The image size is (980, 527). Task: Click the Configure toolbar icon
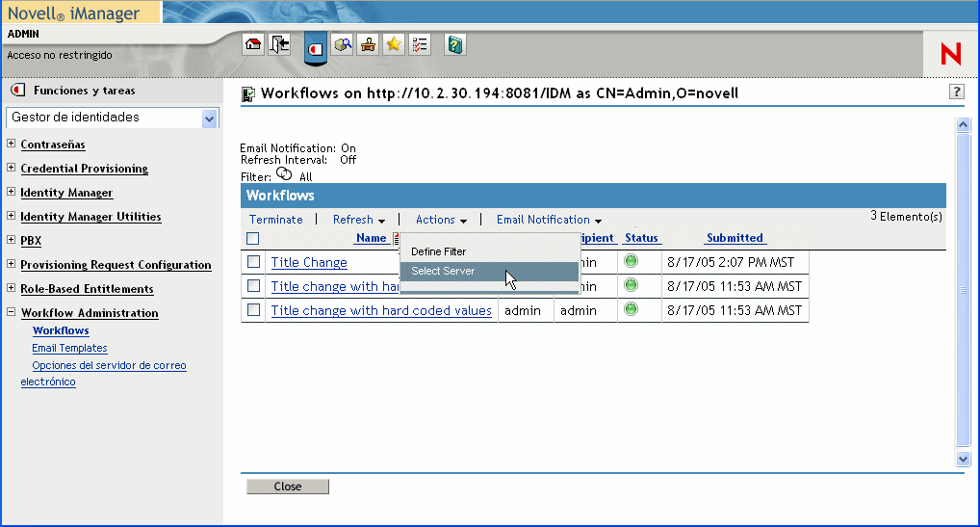pyautogui.click(x=368, y=44)
